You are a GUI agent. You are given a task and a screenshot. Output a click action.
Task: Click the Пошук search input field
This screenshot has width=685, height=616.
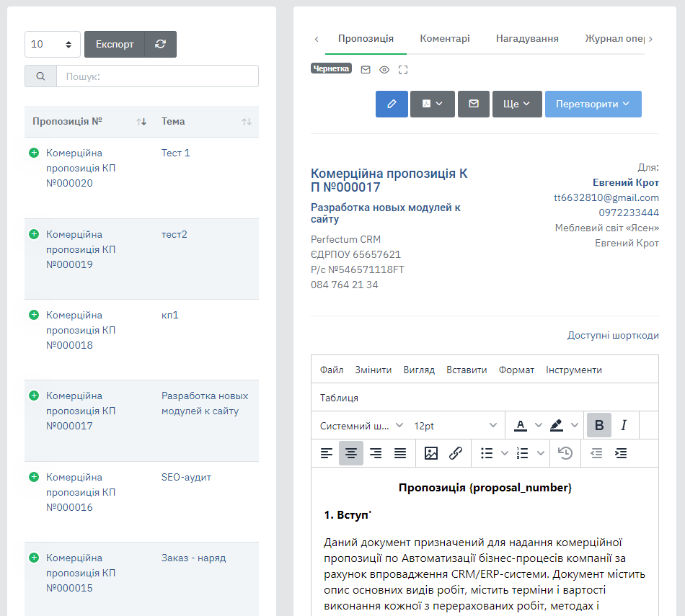157,76
